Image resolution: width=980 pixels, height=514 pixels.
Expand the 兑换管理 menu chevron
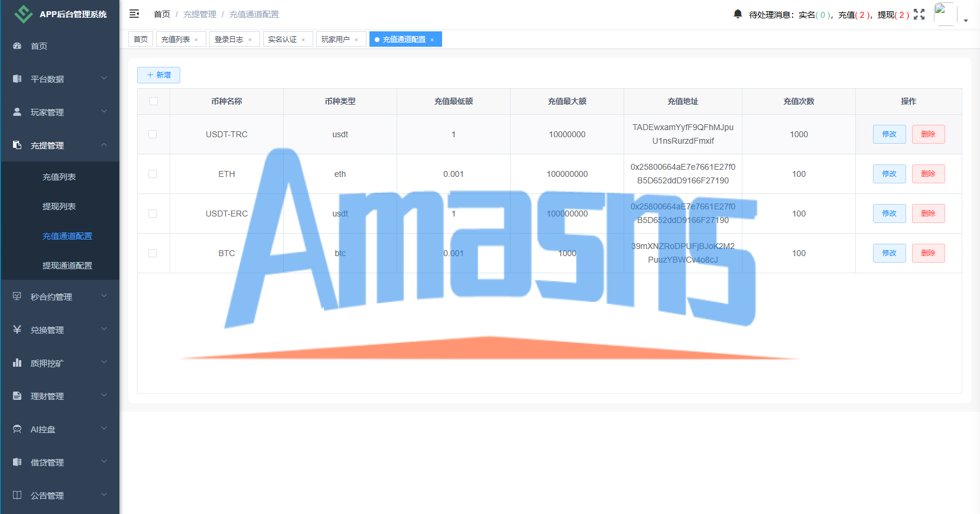coord(104,329)
